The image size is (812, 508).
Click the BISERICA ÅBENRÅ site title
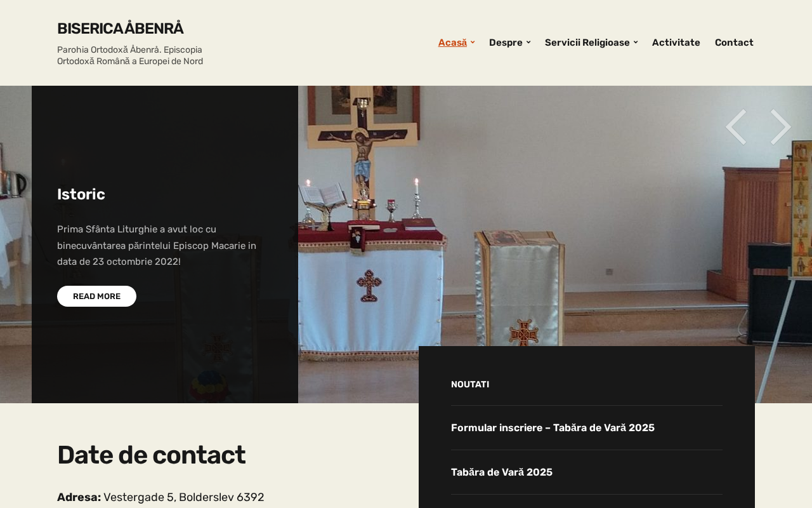(121, 29)
